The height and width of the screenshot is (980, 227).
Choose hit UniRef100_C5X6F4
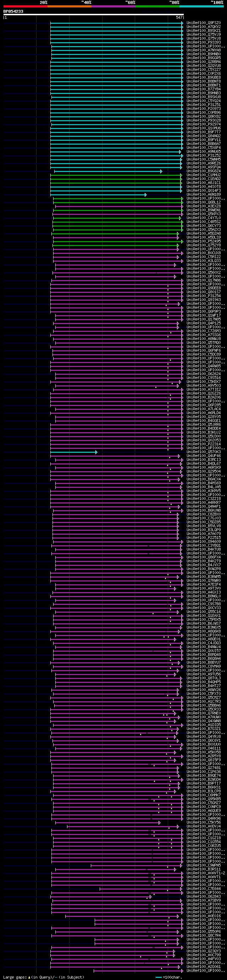coord(203,147)
